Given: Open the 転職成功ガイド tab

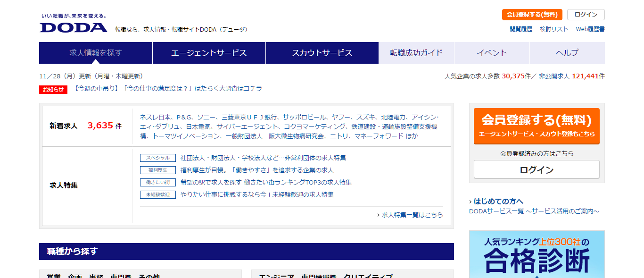Looking at the screenshot, I should (x=416, y=53).
